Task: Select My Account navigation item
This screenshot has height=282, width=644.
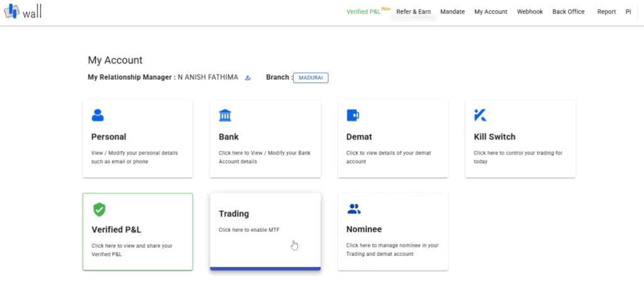Action: (x=491, y=12)
